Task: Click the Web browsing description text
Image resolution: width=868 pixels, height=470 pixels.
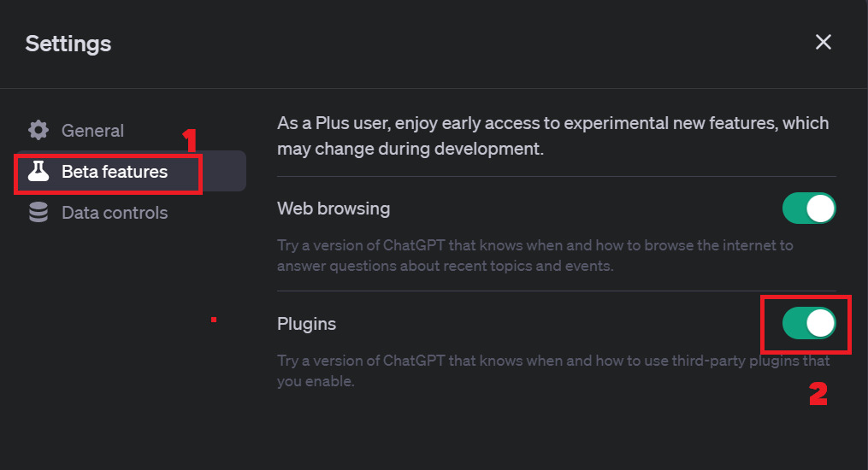Action: pos(534,256)
